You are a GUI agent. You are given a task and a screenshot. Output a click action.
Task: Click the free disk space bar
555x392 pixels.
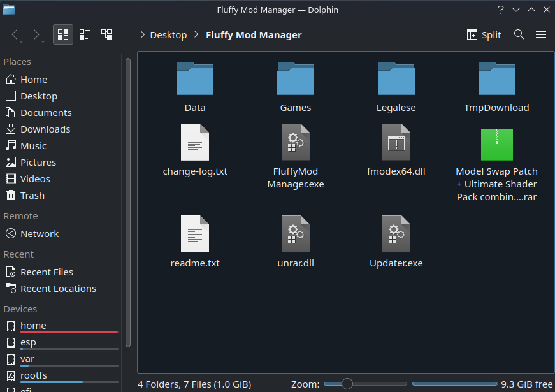(455, 384)
